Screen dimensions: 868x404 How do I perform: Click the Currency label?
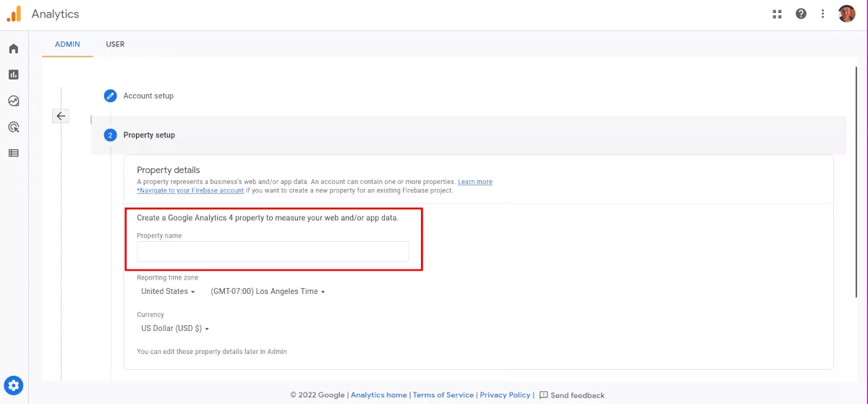(x=150, y=315)
